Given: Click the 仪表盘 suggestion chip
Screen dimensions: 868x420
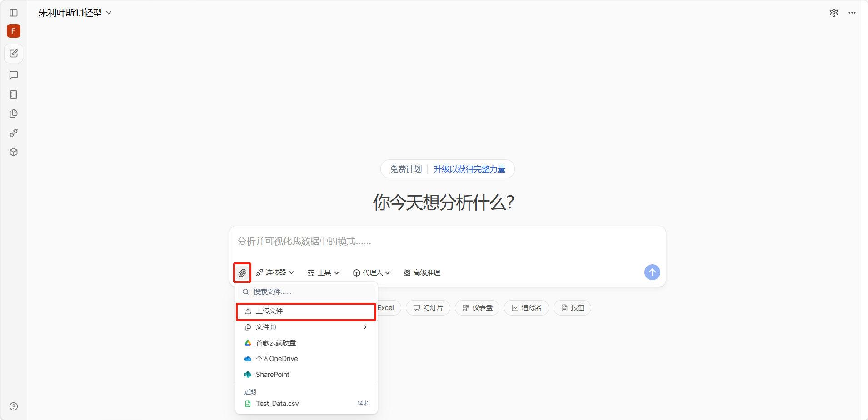Looking at the screenshot, I should click(477, 308).
